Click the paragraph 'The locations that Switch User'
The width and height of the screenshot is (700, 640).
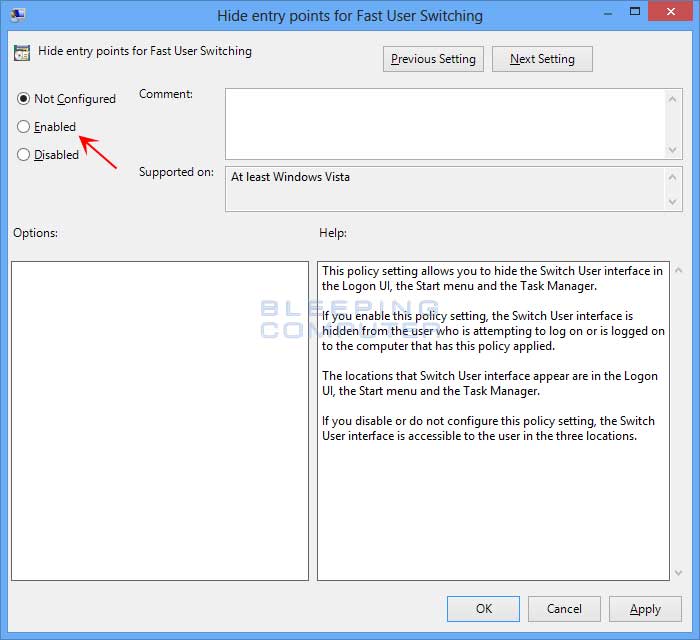coord(490,383)
